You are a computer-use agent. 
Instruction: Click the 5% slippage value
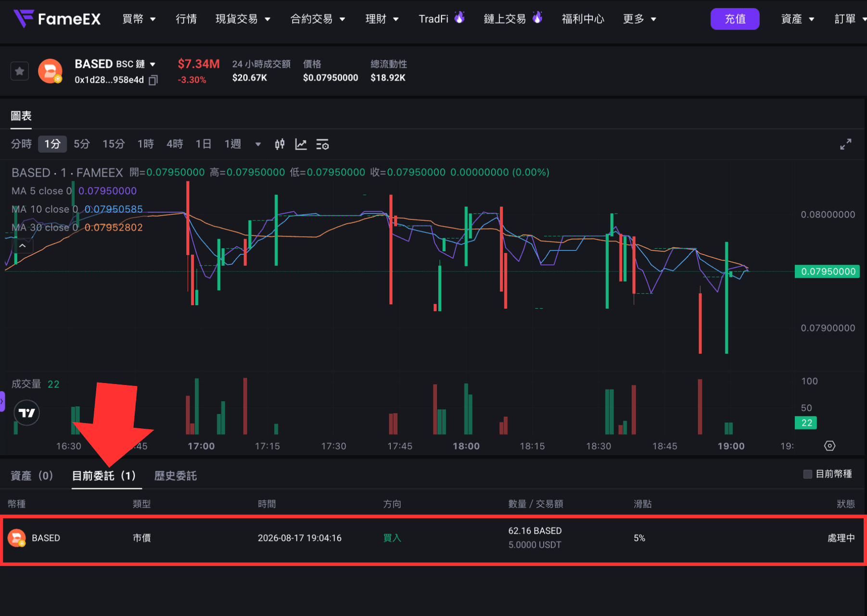point(639,538)
